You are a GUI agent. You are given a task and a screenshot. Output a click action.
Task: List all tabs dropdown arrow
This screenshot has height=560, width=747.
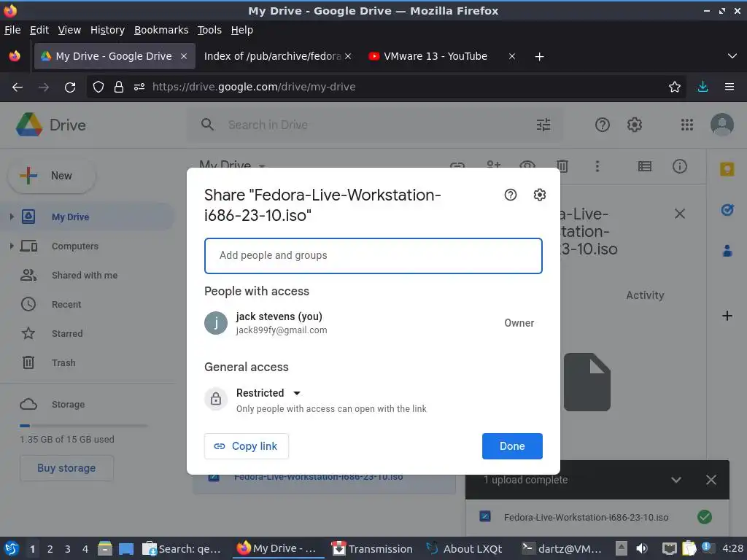tap(732, 56)
